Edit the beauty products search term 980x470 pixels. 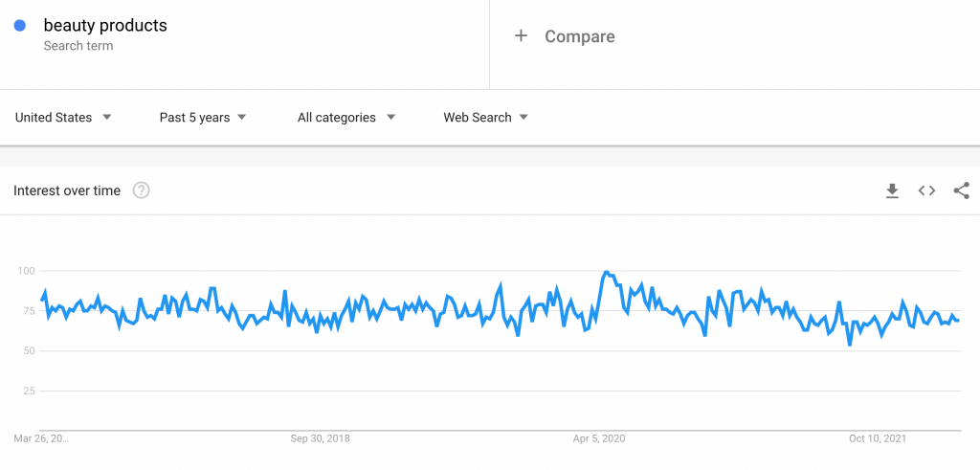coord(105,26)
